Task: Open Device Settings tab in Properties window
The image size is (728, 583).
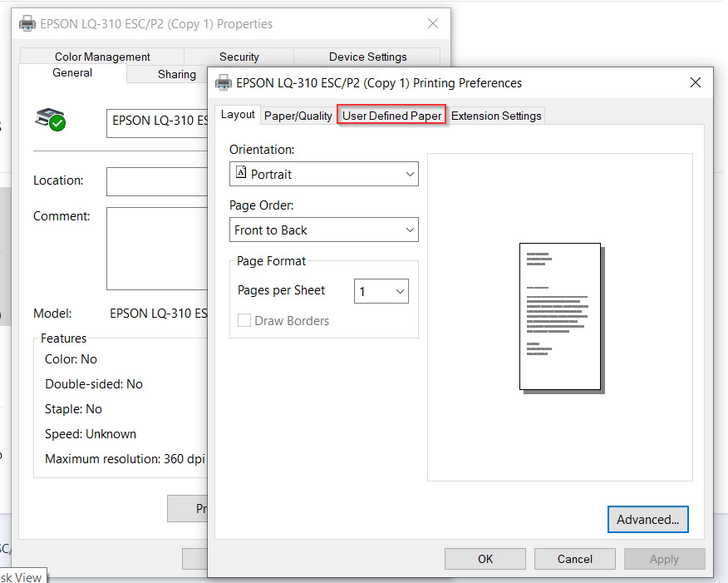Action: (x=367, y=57)
